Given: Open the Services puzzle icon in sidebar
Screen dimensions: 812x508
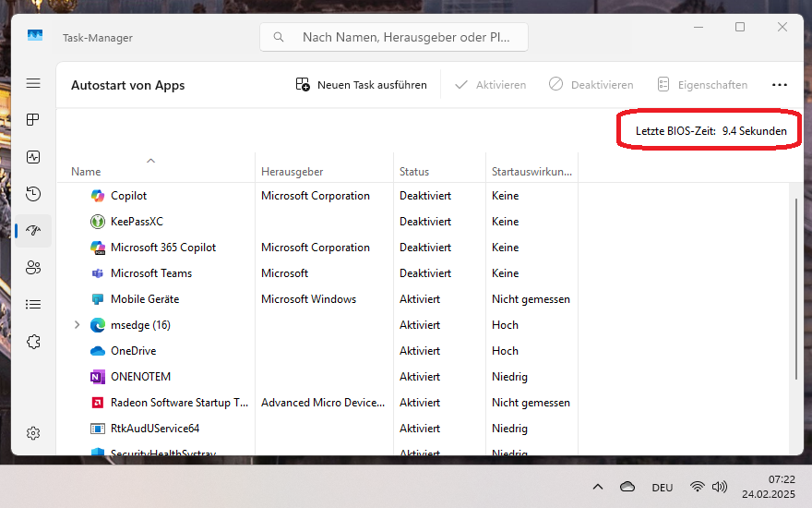Looking at the screenshot, I should 33,342.
